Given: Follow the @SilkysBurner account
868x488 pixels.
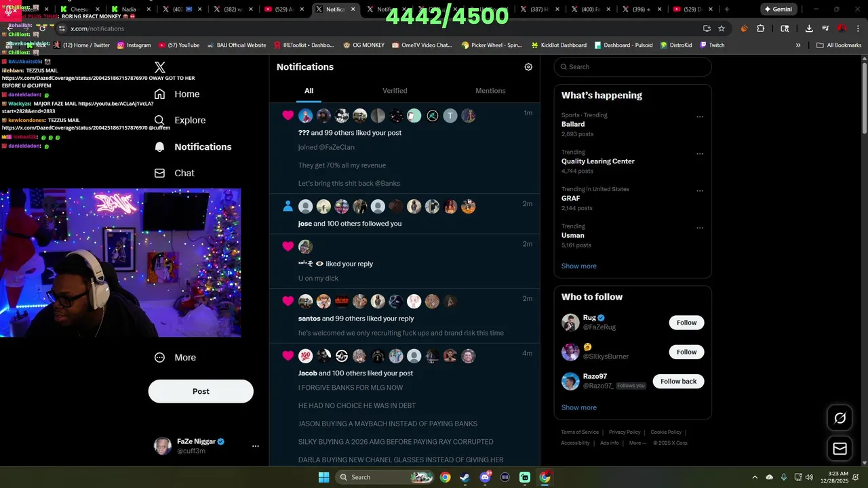Looking at the screenshot, I should [x=686, y=352].
